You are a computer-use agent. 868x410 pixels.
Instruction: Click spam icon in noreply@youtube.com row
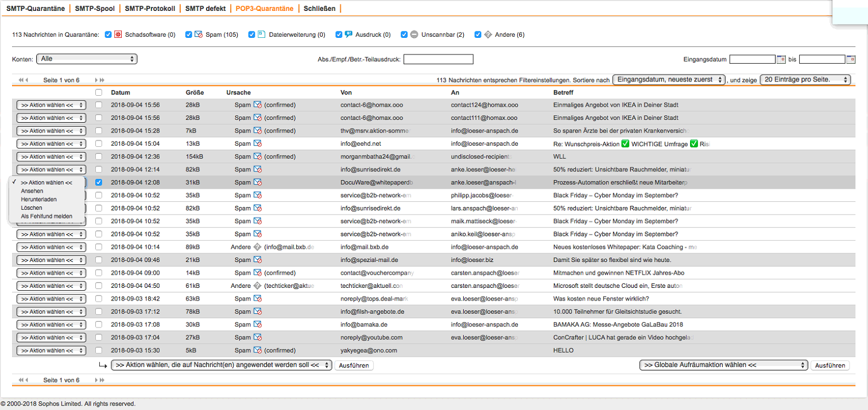tap(258, 337)
